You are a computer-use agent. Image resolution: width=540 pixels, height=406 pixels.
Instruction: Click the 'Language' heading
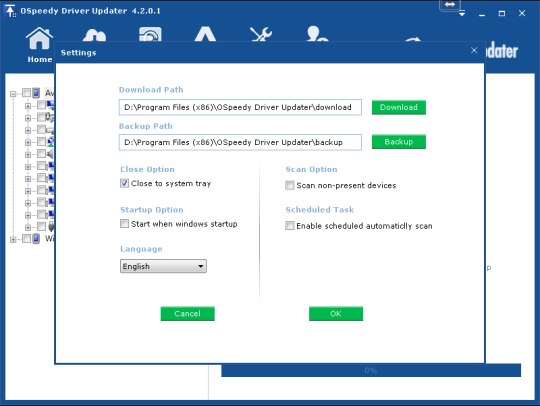point(141,249)
